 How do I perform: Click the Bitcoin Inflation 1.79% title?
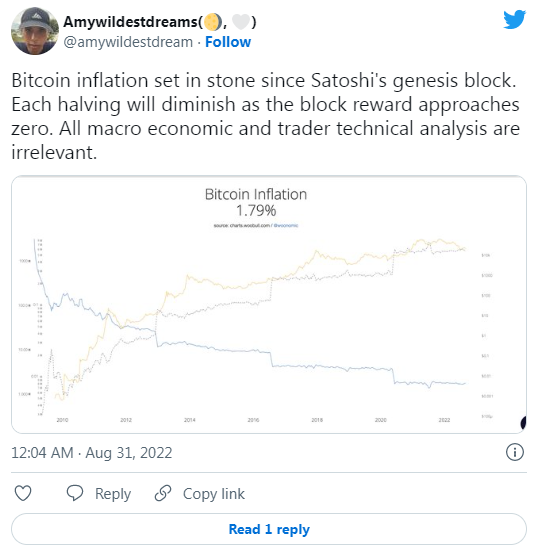[256, 202]
